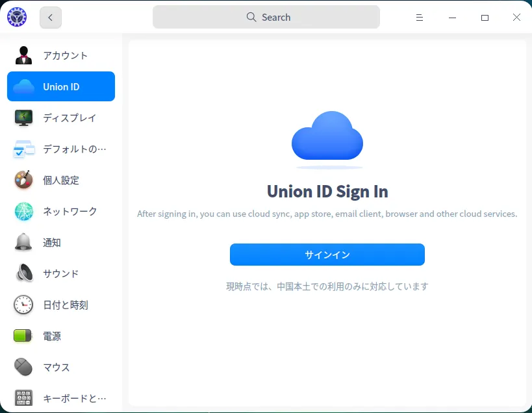Select 通知 label in the sidebar
Image resolution: width=532 pixels, height=413 pixels.
click(x=52, y=242)
